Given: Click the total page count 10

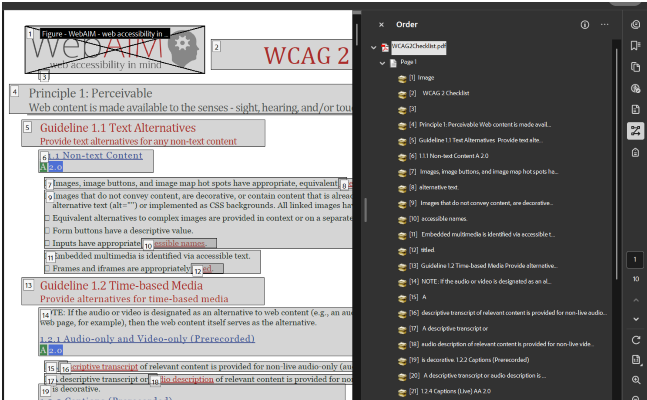Looking at the screenshot, I should coord(636,279).
